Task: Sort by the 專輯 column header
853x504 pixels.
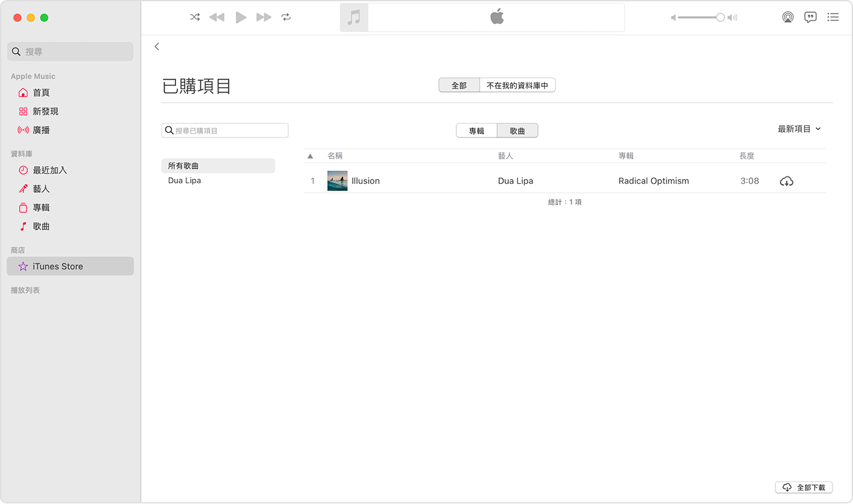Action: click(626, 156)
